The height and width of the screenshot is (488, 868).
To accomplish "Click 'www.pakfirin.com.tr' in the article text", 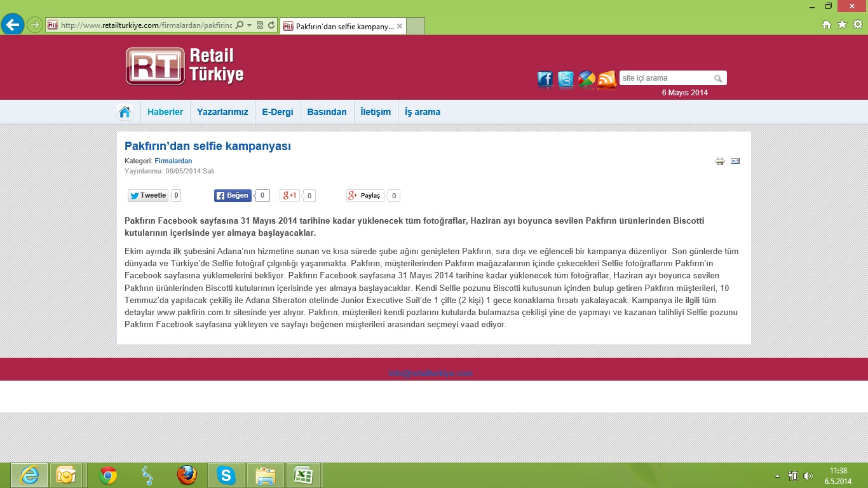I will (x=194, y=313).
